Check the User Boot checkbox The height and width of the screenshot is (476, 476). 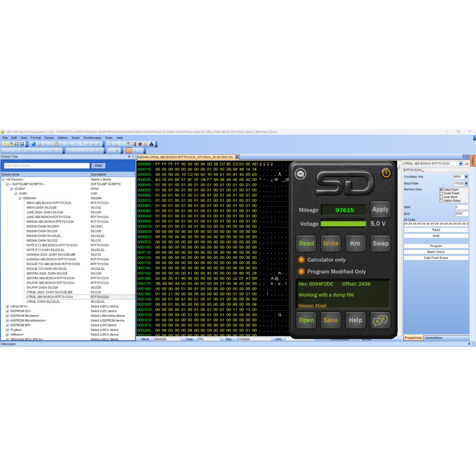[x=441, y=197]
